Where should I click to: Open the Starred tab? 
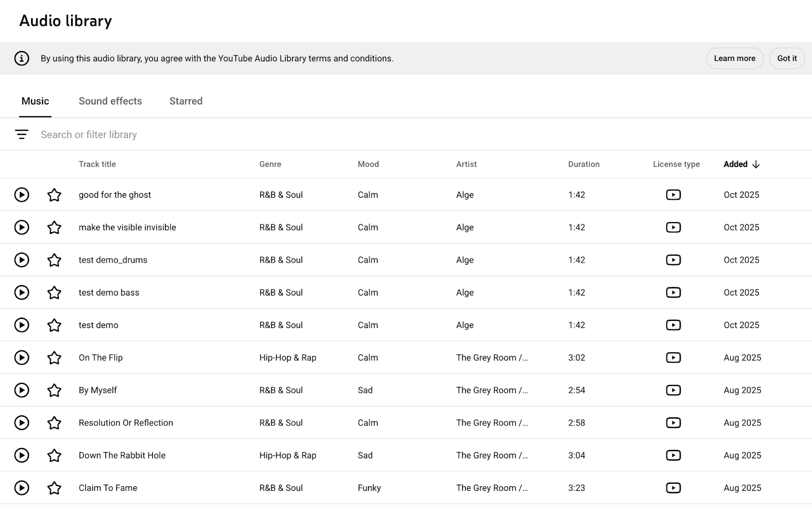[186, 101]
